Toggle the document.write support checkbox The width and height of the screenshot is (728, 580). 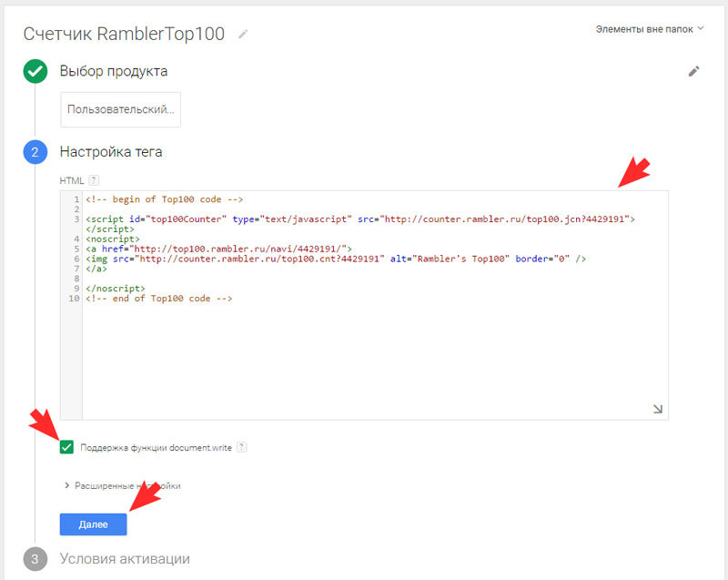(x=66, y=447)
